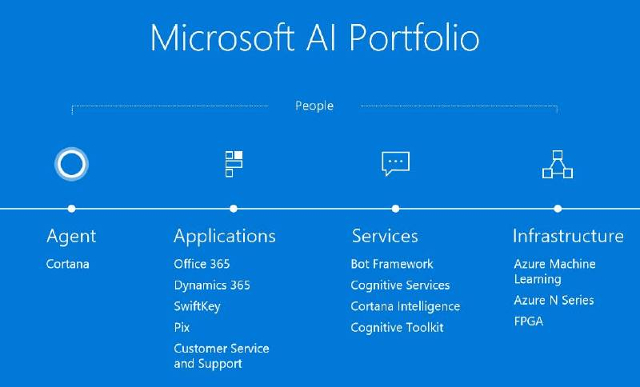The image size is (640, 387).
Task: Click the Agent heading
Action: point(71,237)
